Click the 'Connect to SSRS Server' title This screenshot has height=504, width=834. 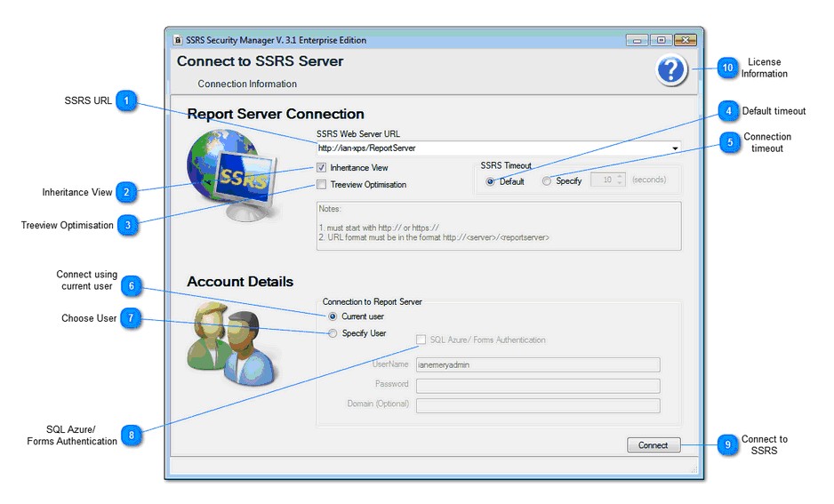pyautogui.click(x=261, y=61)
